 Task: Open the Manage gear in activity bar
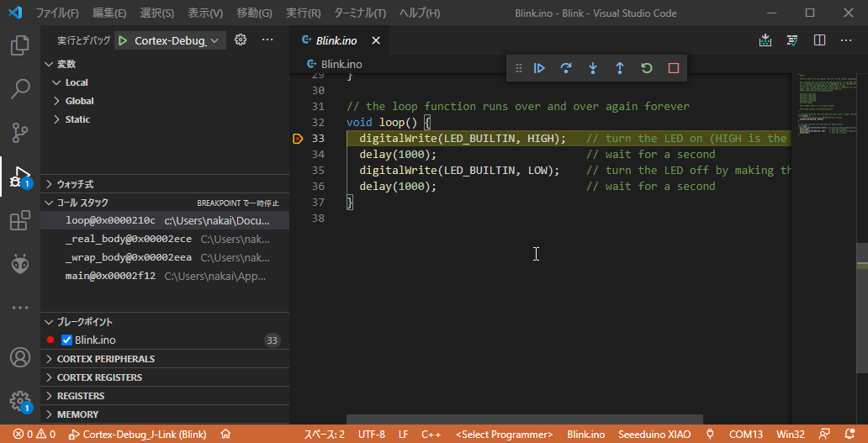[20, 400]
